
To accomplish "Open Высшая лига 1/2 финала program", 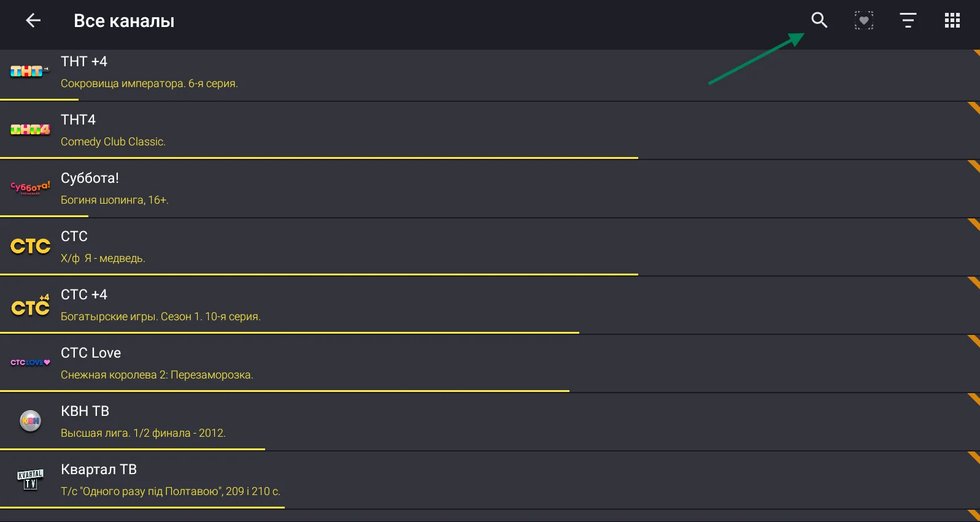I will click(143, 433).
